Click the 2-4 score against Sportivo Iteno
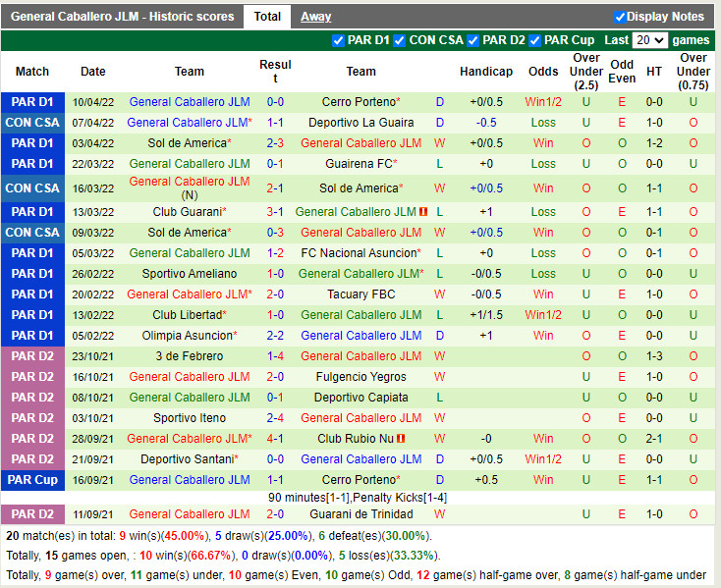Image resolution: width=721 pixels, height=588 pixels. coord(275,418)
